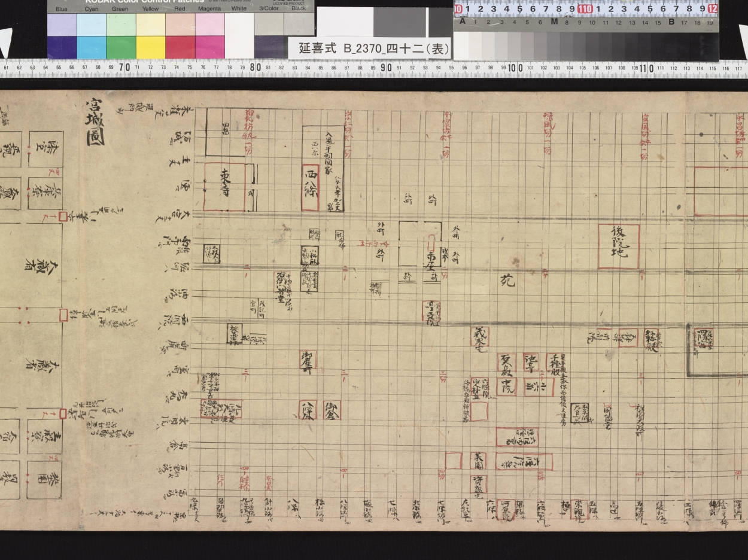The height and width of the screenshot is (560, 748).
Task: Pick the light blue tint patch
Action: [62, 25]
